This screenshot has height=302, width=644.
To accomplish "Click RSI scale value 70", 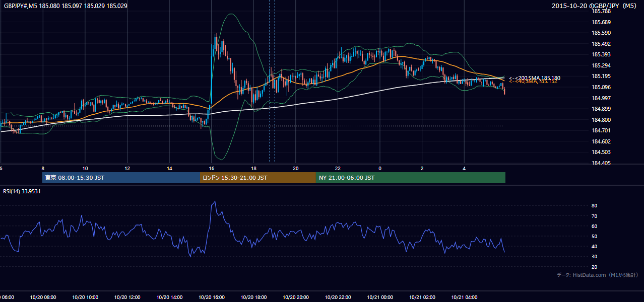I will [x=595, y=216].
